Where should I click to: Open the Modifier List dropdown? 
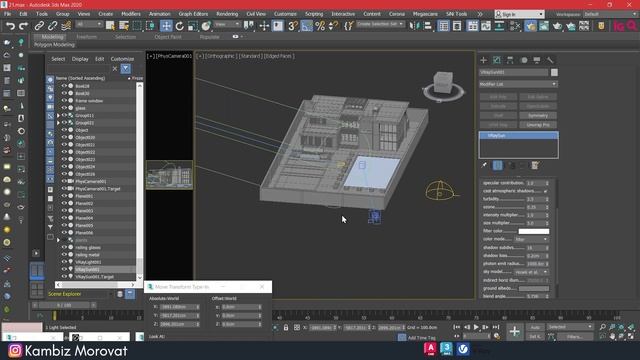point(518,84)
